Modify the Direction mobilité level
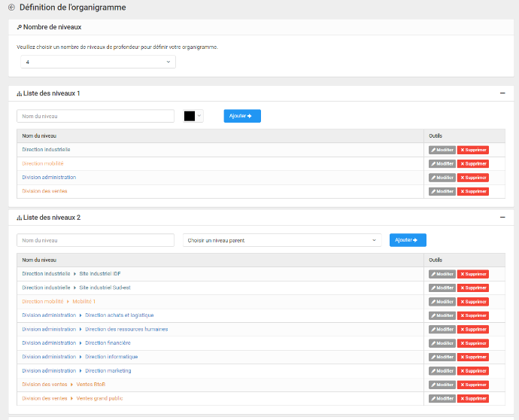Screen dimensions: 519x420 coord(442,163)
